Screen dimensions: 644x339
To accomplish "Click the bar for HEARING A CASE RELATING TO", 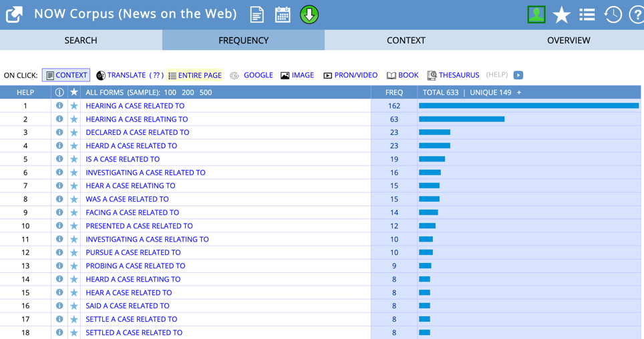I will 462,119.
